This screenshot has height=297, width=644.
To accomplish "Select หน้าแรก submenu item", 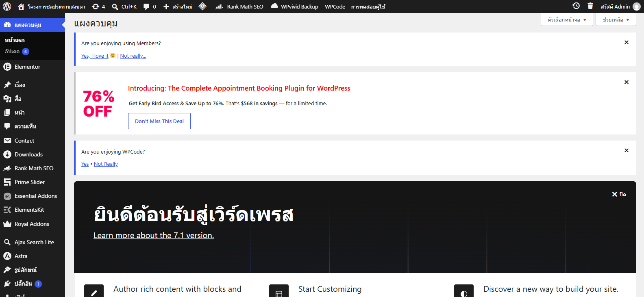I will pyautogui.click(x=15, y=40).
